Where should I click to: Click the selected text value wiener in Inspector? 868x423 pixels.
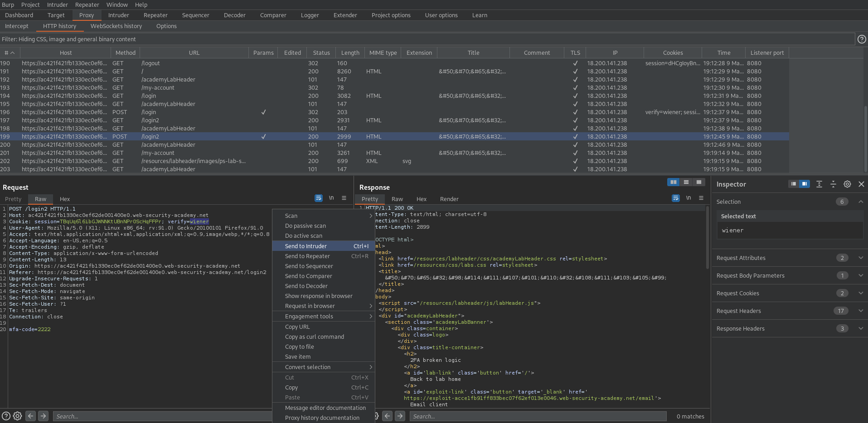[x=732, y=230]
